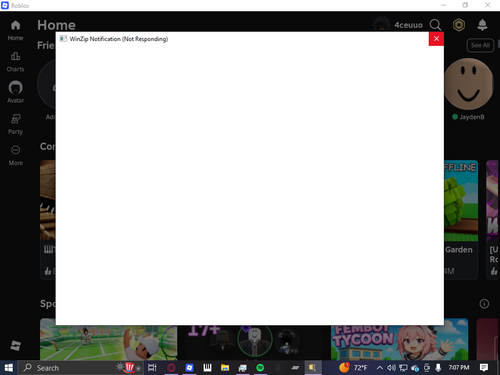This screenshot has width=500, height=375.
Task: Open the Robux balance icon
Action: click(459, 25)
